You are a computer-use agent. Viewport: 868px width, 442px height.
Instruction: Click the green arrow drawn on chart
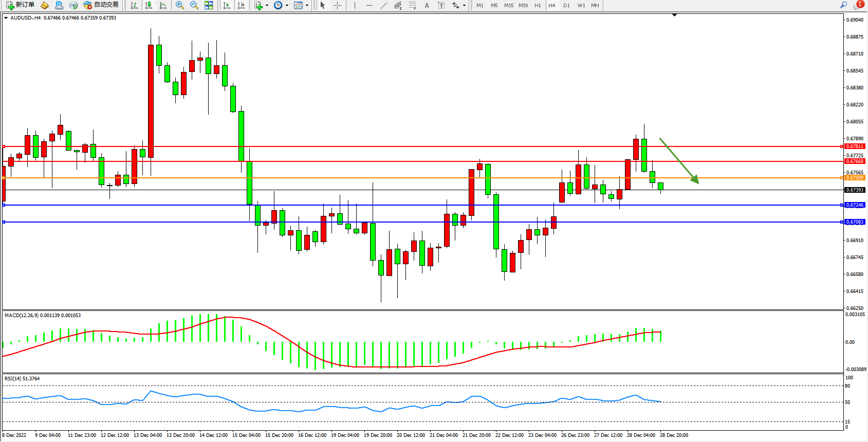click(x=679, y=160)
